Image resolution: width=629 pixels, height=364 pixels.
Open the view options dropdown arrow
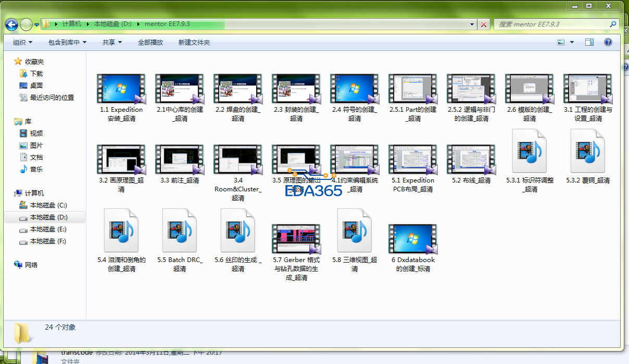(x=572, y=42)
